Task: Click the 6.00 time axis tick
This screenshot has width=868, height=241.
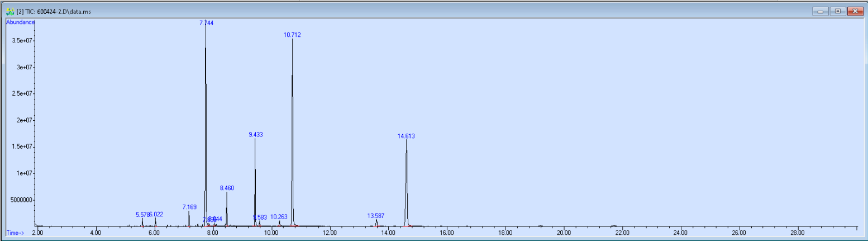Action: (154, 232)
